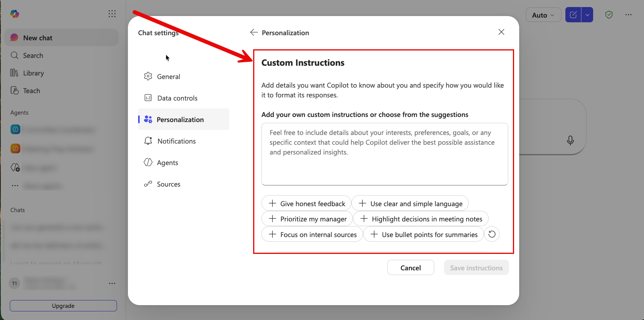Screen dimensions: 644x320
Task: Open the Teach section
Action: click(x=61, y=91)
